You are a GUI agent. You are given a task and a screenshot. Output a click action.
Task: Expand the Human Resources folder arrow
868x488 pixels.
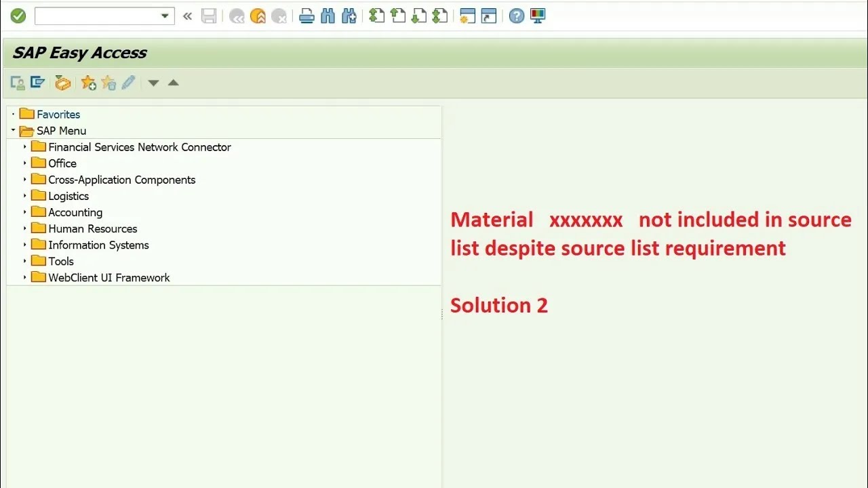click(25, 228)
